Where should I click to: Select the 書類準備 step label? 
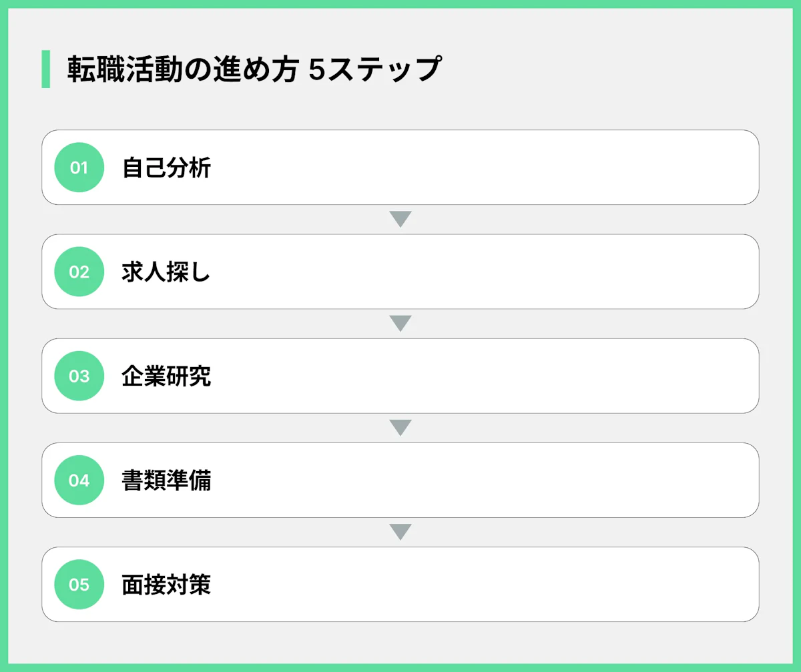pyautogui.click(x=166, y=480)
